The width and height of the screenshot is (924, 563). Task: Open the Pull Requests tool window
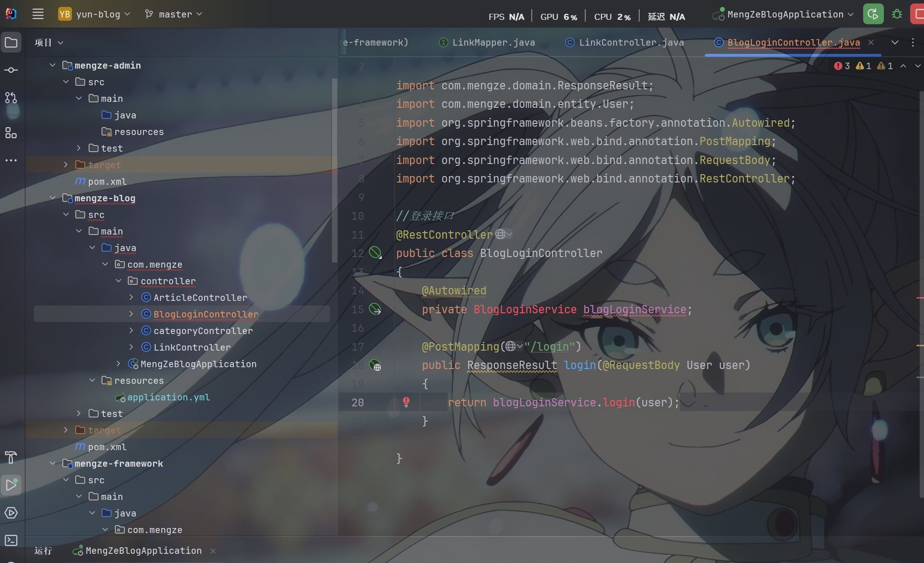pos(11,98)
